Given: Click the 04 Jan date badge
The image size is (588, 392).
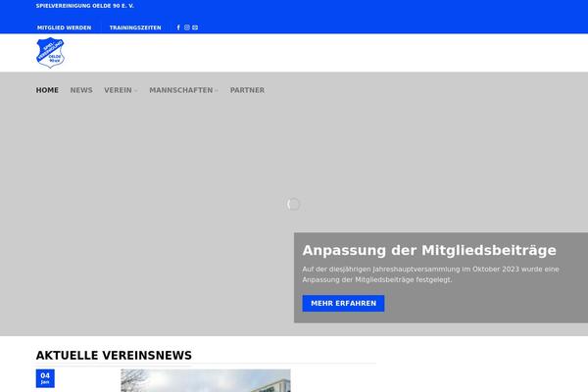Looking at the screenshot, I should (x=45, y=378).
